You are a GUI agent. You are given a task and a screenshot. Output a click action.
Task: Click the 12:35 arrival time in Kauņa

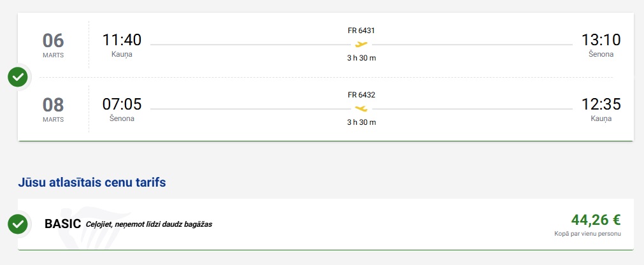[601, 104]
